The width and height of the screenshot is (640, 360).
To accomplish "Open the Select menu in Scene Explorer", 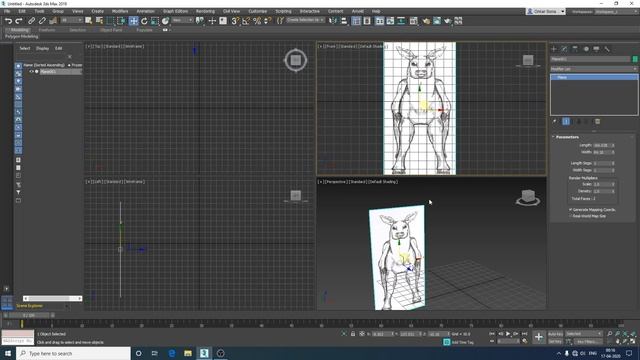I will [25, 48].
